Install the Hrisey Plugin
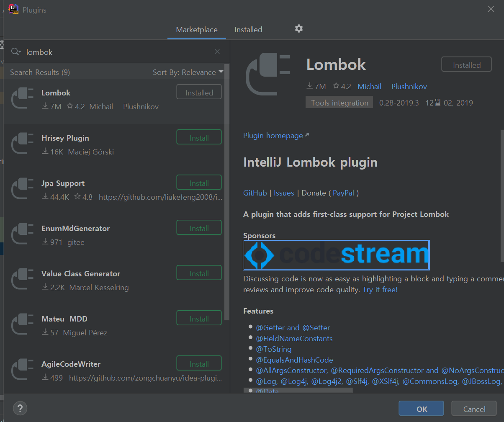504x422 pixels. pyautogui.click(x=199, y=138)
